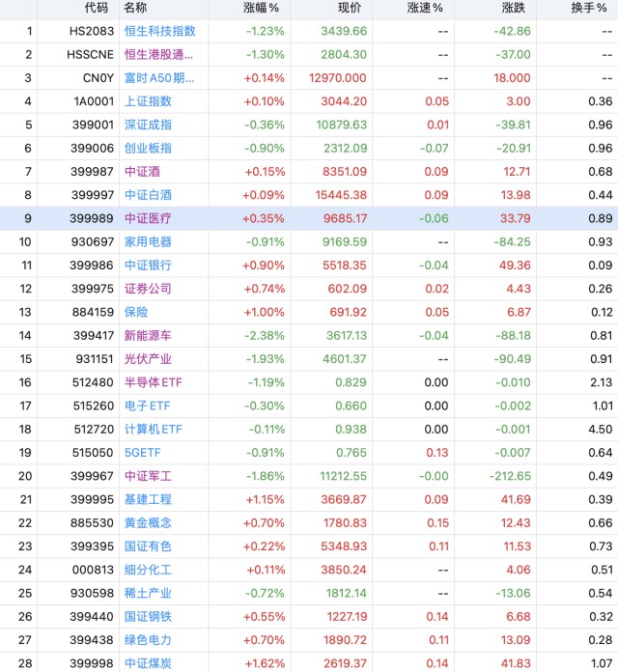Sort by the 涨跌 column header
The image size is (618, 672).
point(513,8)
